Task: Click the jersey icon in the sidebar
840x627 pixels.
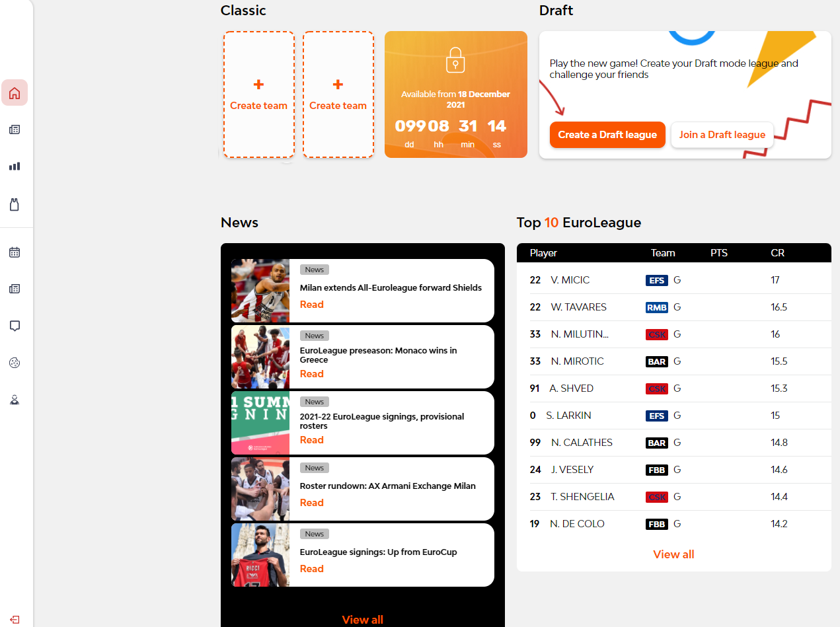Action: click(15, 205)
